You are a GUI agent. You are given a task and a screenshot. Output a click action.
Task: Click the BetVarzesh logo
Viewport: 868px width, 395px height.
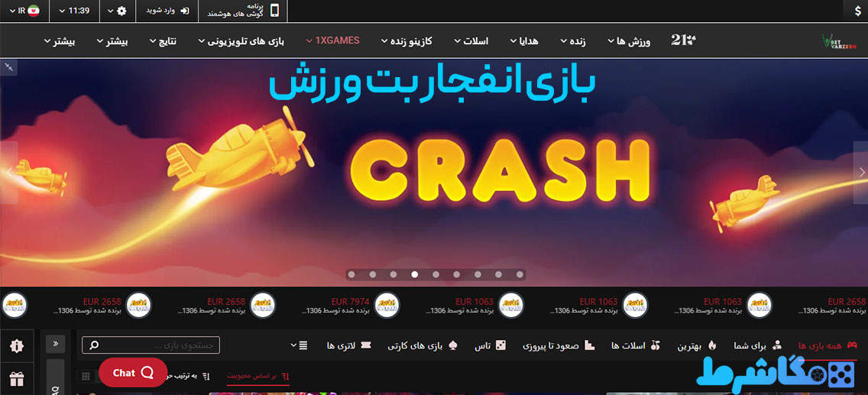click(x=838, y=41)
